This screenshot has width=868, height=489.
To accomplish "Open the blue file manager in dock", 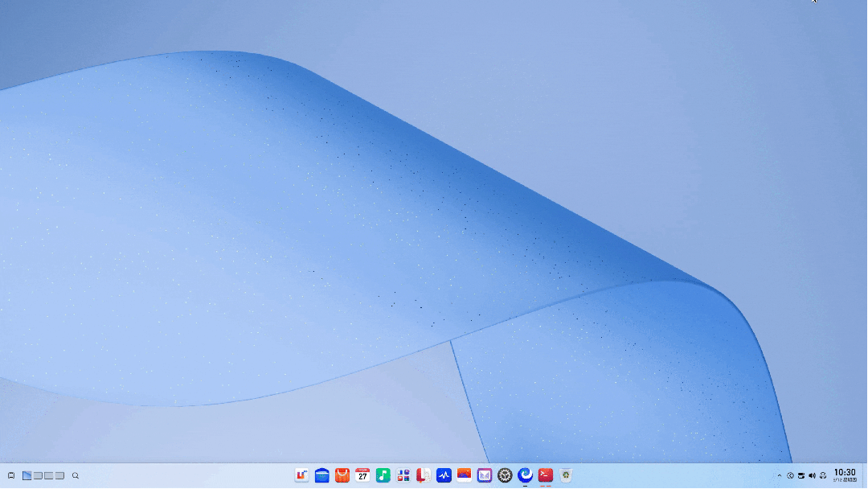I will coord(322,475).
